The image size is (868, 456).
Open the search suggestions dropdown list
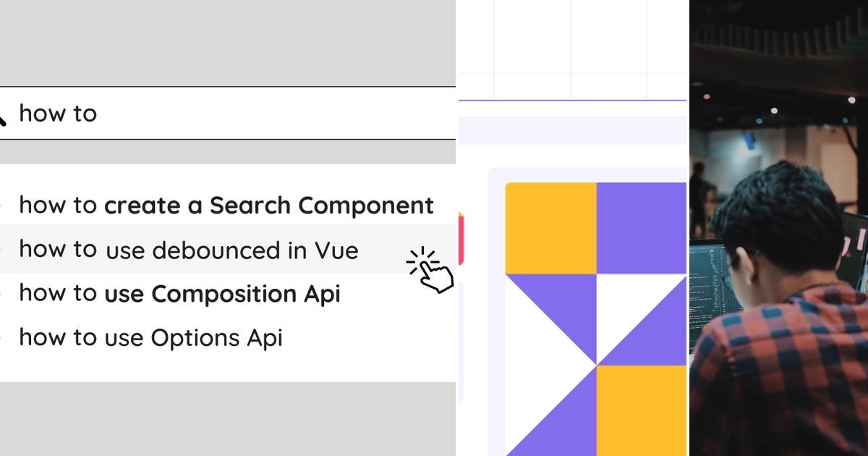point(217,271)
